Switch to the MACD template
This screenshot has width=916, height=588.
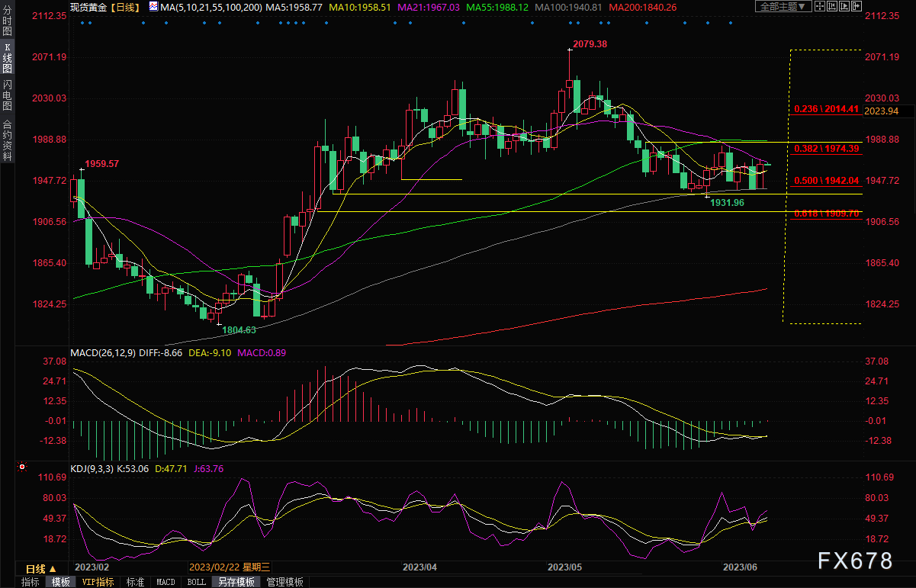pyautogui.click(x=166, y=582)
